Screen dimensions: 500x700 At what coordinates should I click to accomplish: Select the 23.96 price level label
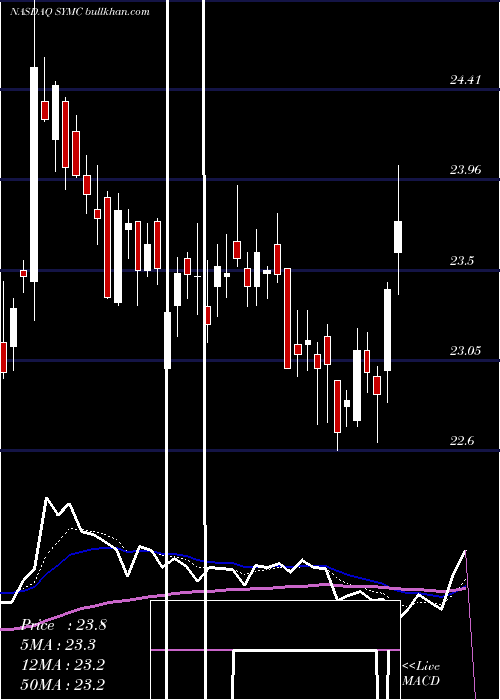point(466,170)
